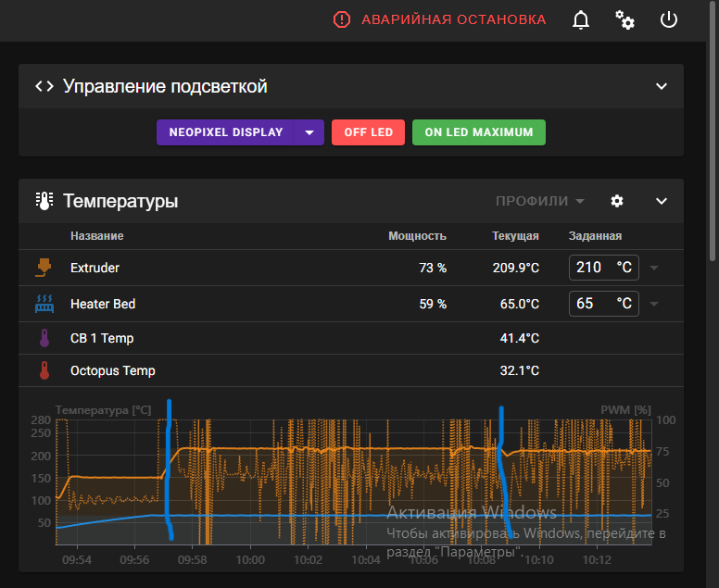Click the OFF LED button
Image resolution: width=719 pixels, height=588 pixels.
pos(368,132)
